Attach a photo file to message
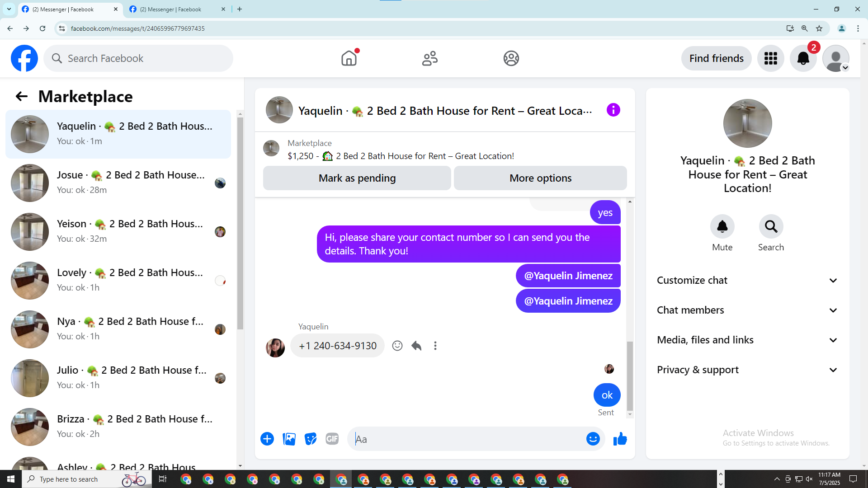The height and width of the screenshot is (488, 868). pos(289,439)
